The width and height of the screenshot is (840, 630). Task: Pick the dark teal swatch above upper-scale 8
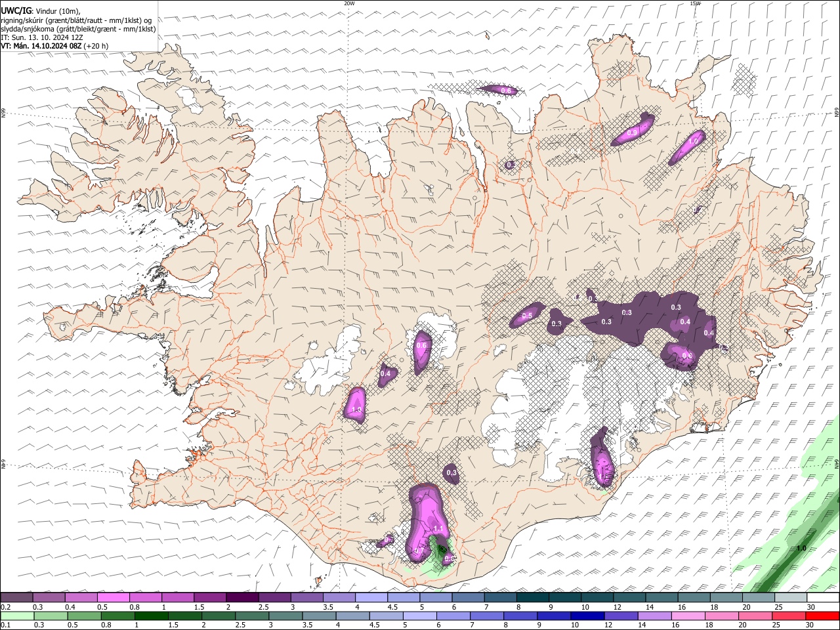(533, 598)
